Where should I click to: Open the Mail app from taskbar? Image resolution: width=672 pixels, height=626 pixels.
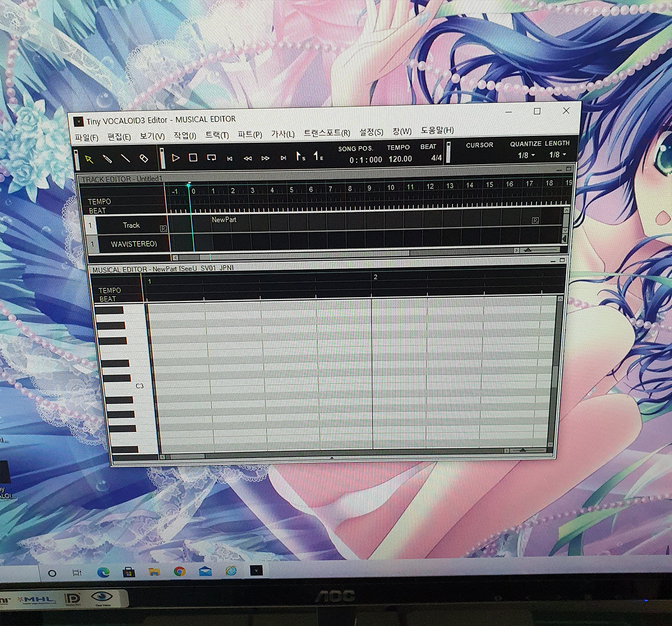pyautogui.click(x=206, y=572)
